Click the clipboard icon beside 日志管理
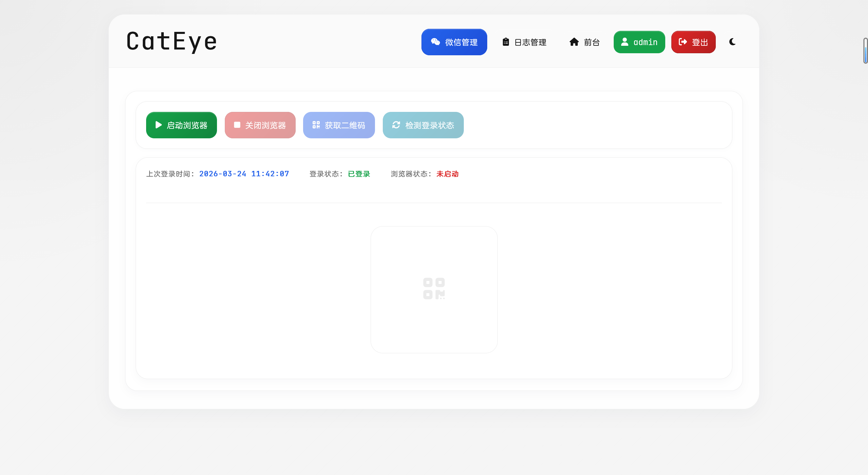The image size is (868, 475). coord(506,42)
